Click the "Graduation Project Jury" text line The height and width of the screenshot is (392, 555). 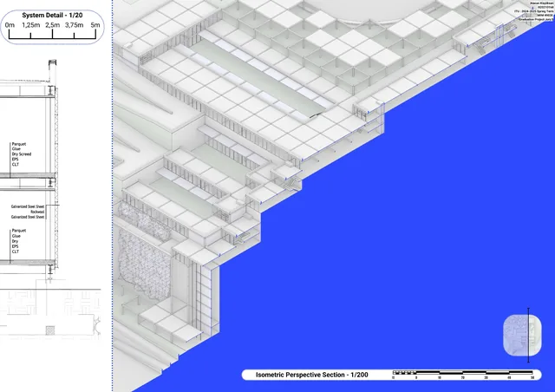tap(536, 19)
